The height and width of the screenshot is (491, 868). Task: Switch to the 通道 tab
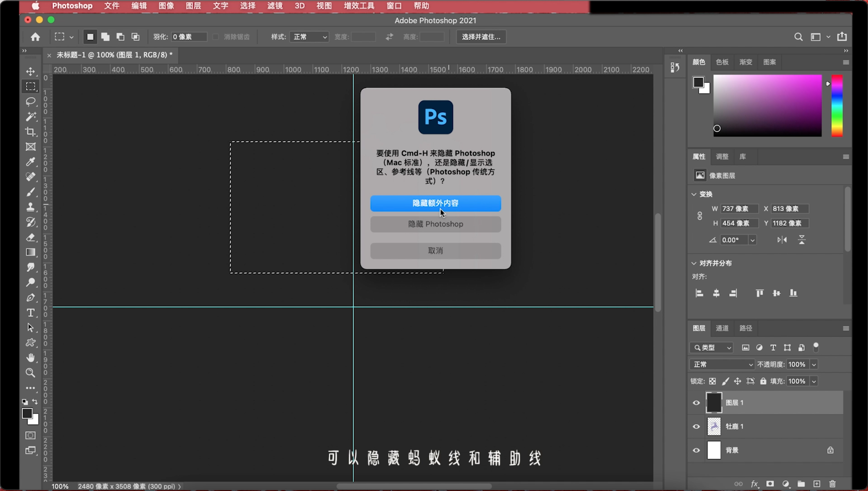click(x=722, y=328)
